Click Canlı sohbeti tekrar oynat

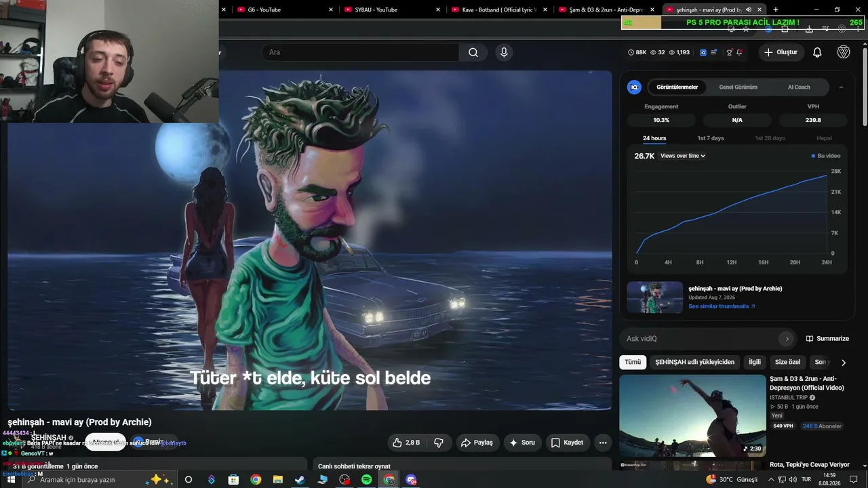[354, 466]
